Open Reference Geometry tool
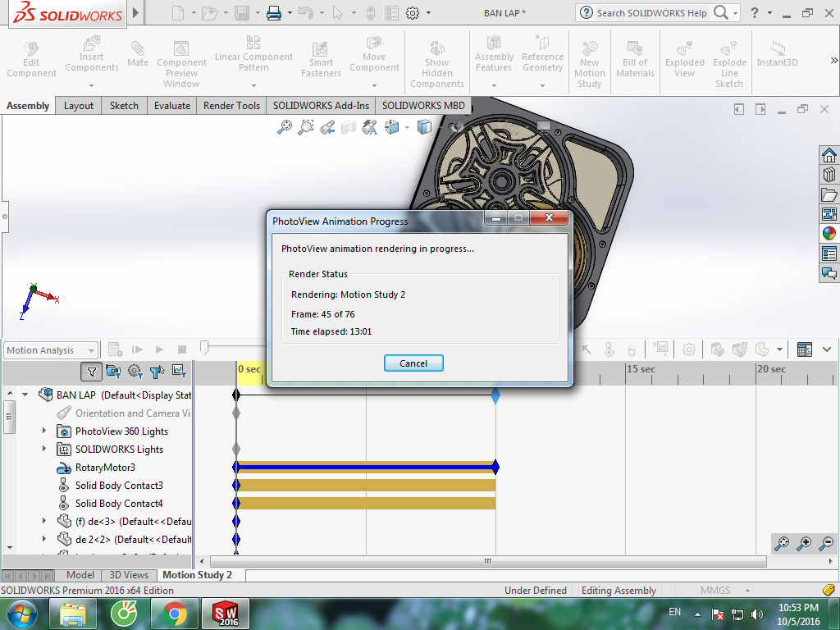The image size is (840, 630). [x=542, y=53]
